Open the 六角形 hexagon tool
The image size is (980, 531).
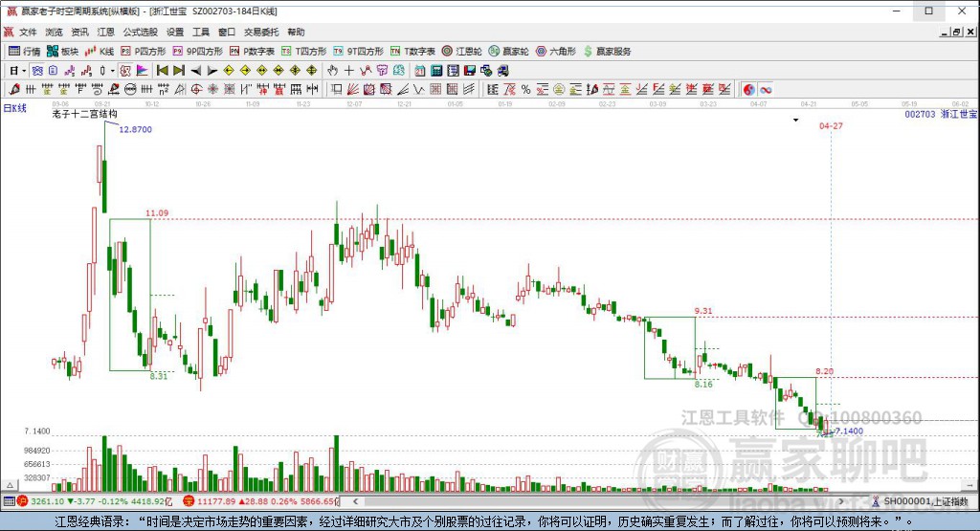pyautogui.click(x=556, y=52)
